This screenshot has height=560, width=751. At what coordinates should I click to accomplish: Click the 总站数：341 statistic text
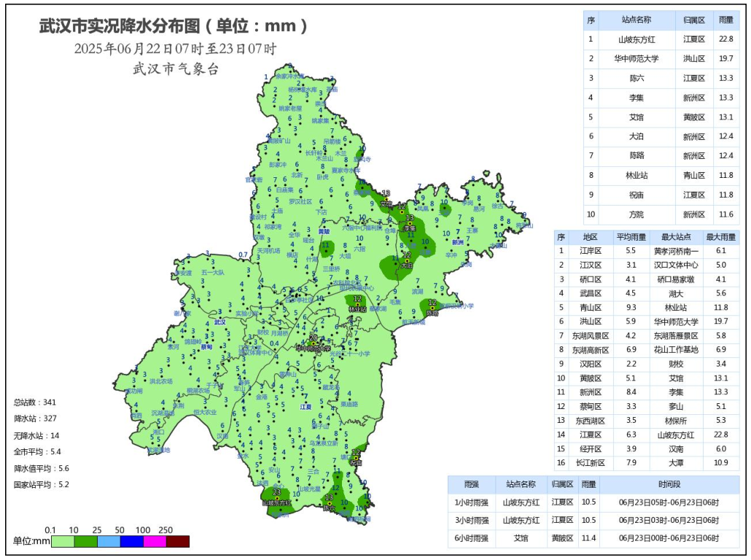35,402
